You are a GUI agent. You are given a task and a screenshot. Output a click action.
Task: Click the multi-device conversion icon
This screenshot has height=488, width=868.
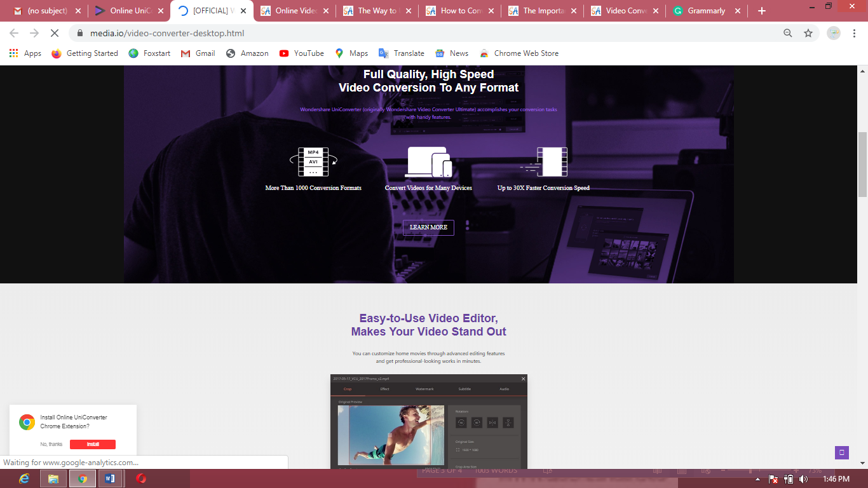429,162
